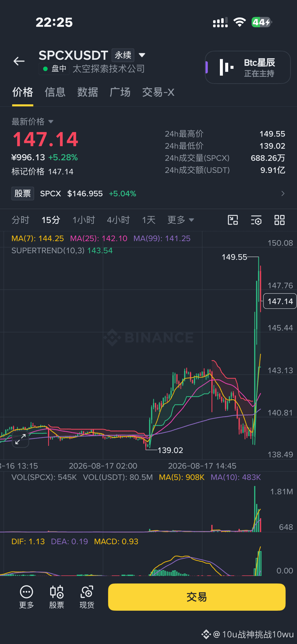Tap the 股票 tag label

[x=23, y=194]
